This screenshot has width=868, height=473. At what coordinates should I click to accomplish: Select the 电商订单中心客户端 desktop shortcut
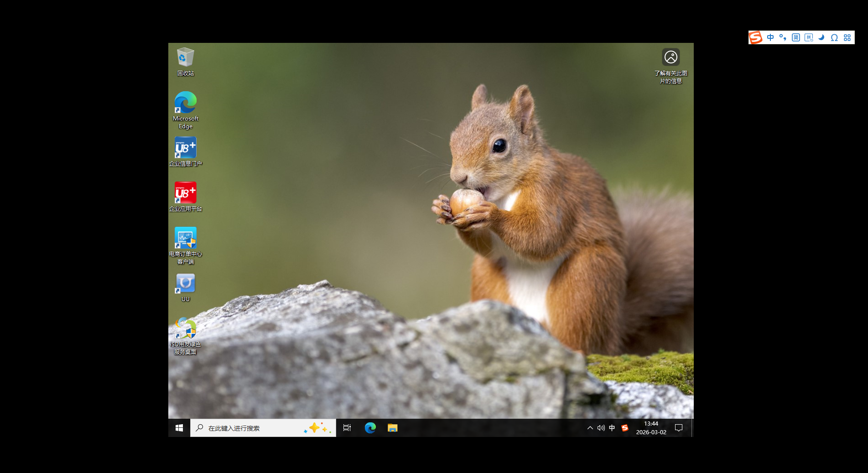pyautogui.click(x=186, y=245)
